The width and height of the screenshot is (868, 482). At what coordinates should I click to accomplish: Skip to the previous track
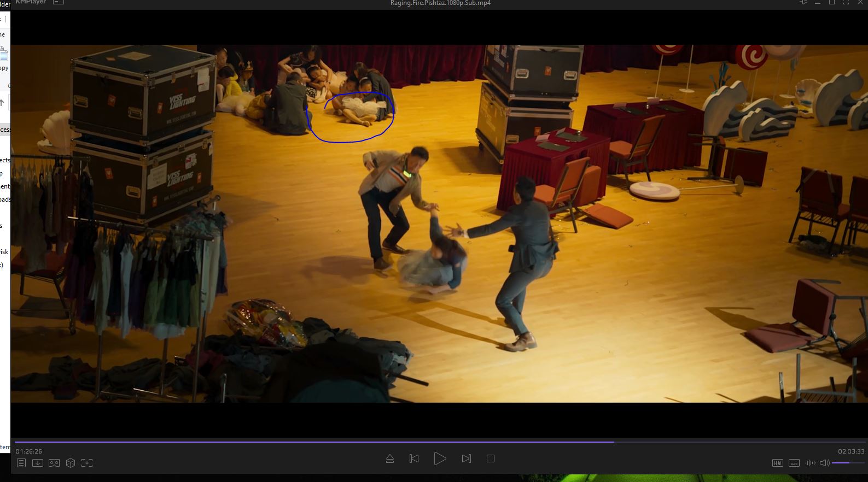pyautogui.click(x=414, y=459)
